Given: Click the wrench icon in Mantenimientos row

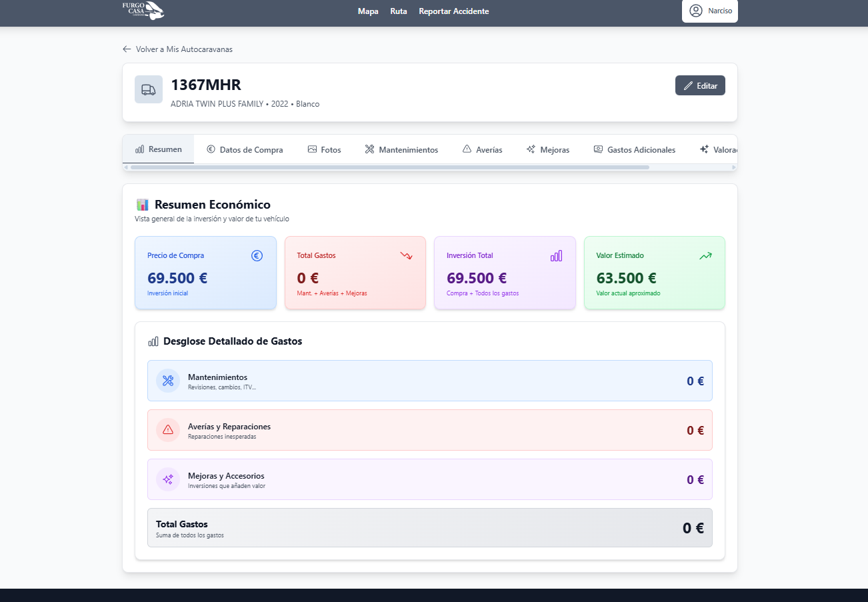Looking at the screenshot, I should coord(168,381).
